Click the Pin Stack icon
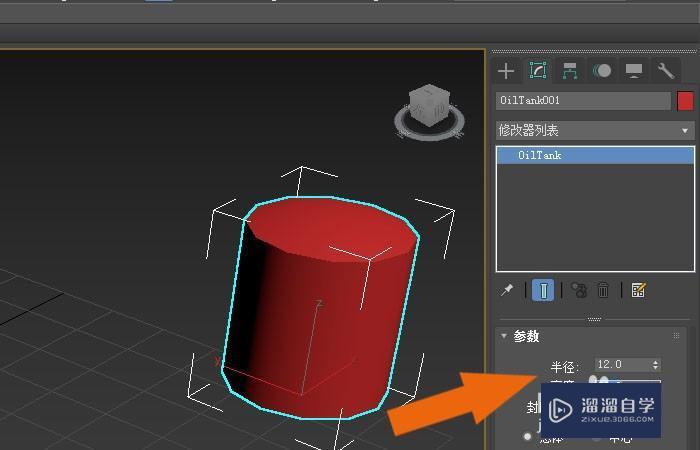Viewport: 700px width, 450px height. [507, 290]
